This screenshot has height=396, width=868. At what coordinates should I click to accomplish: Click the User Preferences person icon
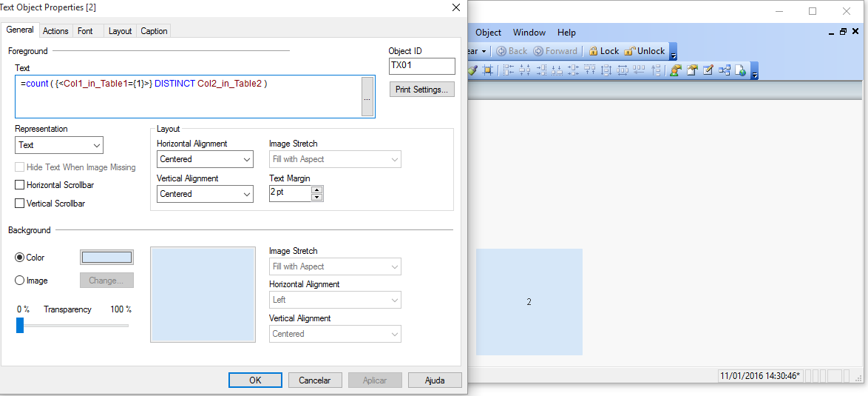pyautogui.click(x=676, y=70)
